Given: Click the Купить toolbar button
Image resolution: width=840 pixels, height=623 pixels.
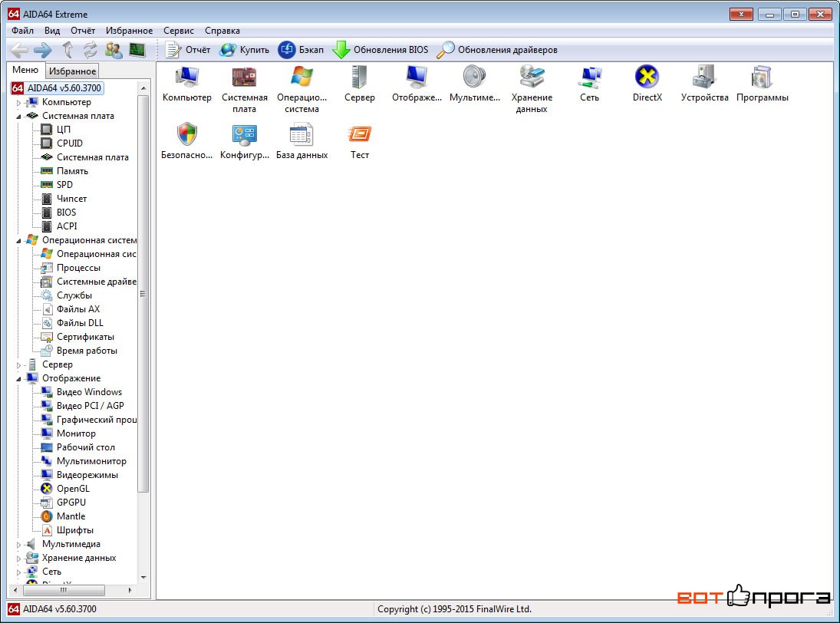Looking at the screenshot, I should (x=245, y=50).
